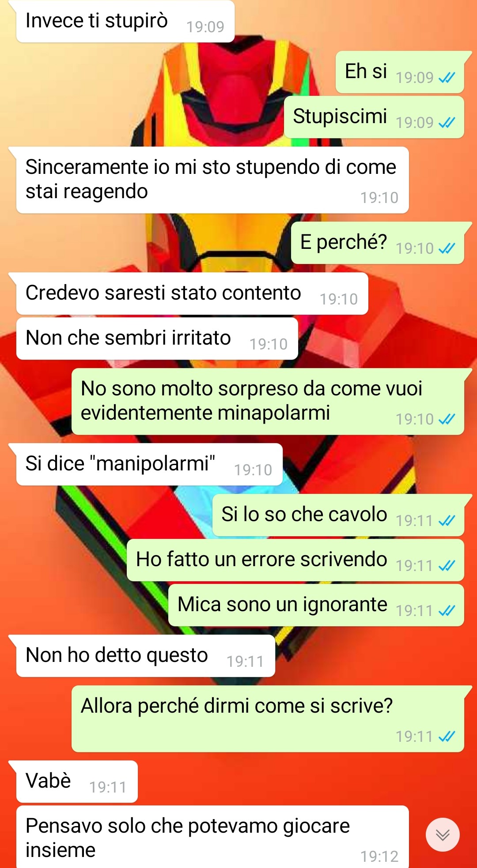This screenshot has height=868, width=477.
Task: Tap the blue double-check on 'Stupiscimi'
Action: click(x=447, y=123)
